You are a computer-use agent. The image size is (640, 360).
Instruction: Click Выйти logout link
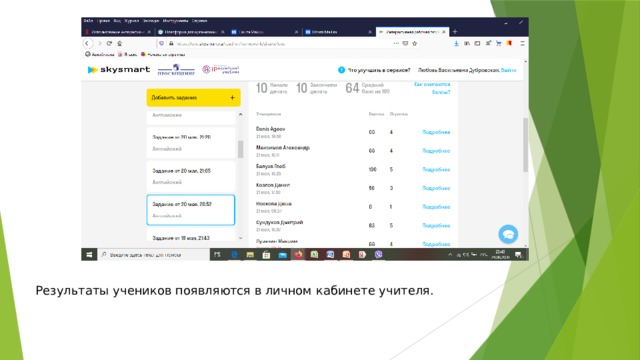[509, 70]
